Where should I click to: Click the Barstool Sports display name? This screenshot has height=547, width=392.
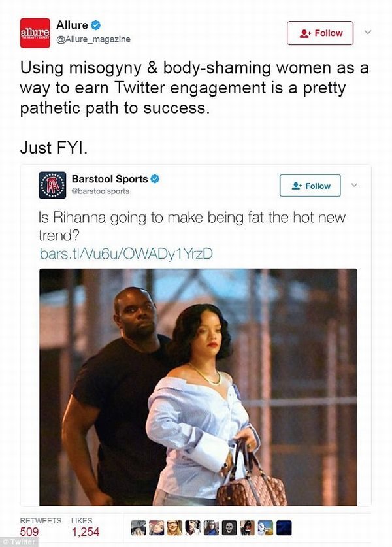tap(110, 179)
